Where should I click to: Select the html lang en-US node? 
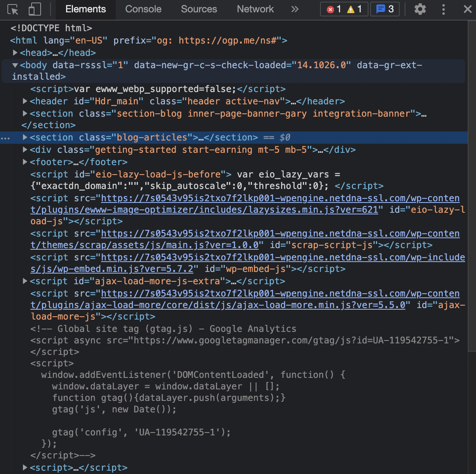tap(149, 40)
